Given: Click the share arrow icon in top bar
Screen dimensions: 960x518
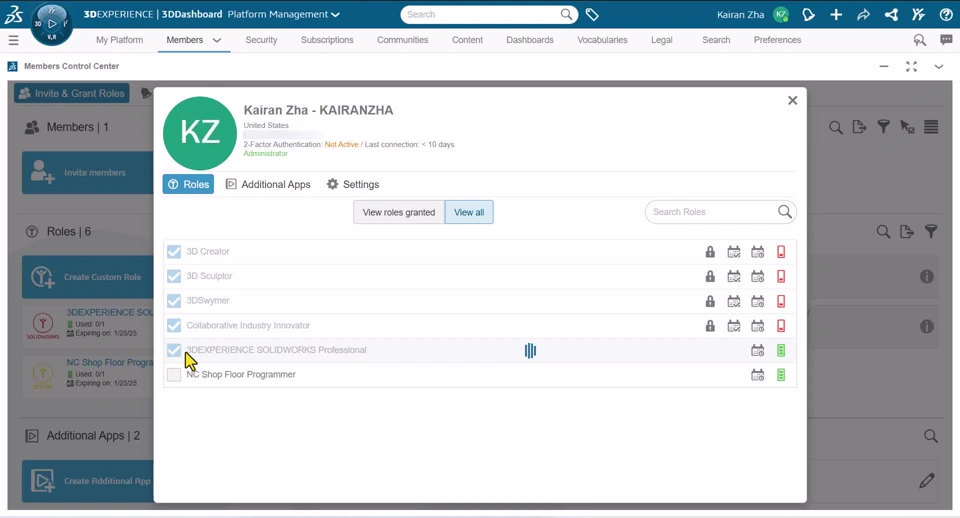Looking at the screenshot, I should coord(863,15).
